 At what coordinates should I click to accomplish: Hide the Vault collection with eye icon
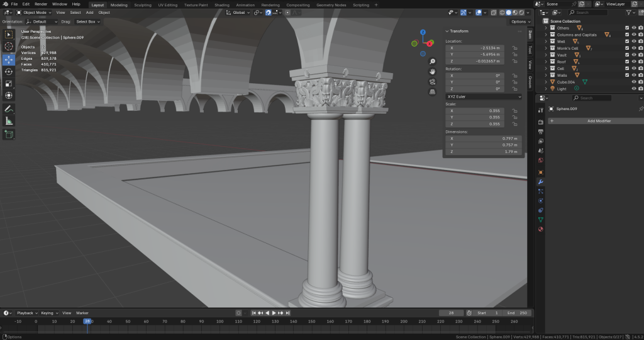634,55
